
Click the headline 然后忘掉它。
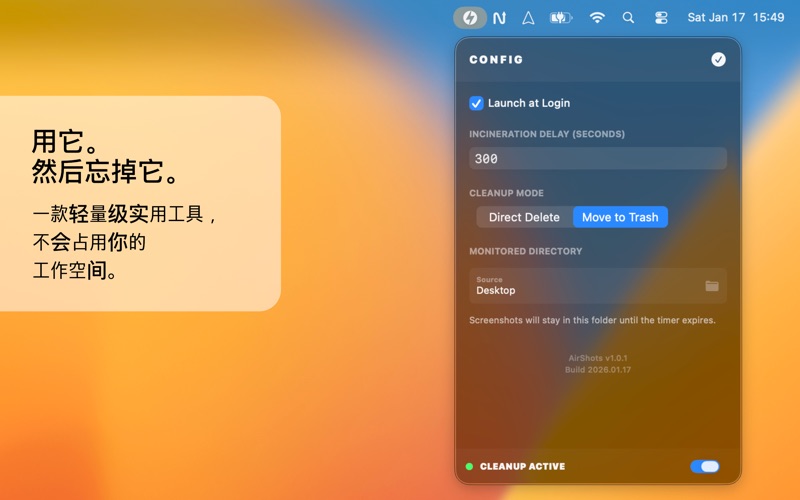click(x=106, y=171)
